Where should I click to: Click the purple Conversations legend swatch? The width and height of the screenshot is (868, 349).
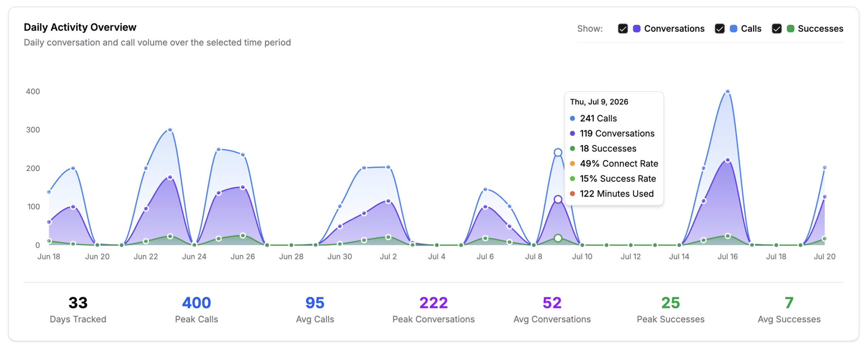pyautogui.click(x=636, y=29)
